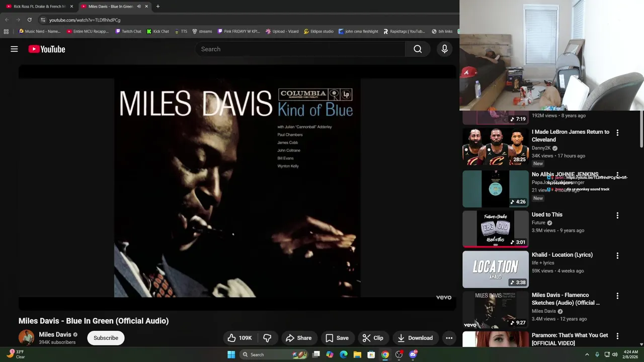
Task: Open Microsoft Store from the taskbar
Action: [x=371, y=354]
